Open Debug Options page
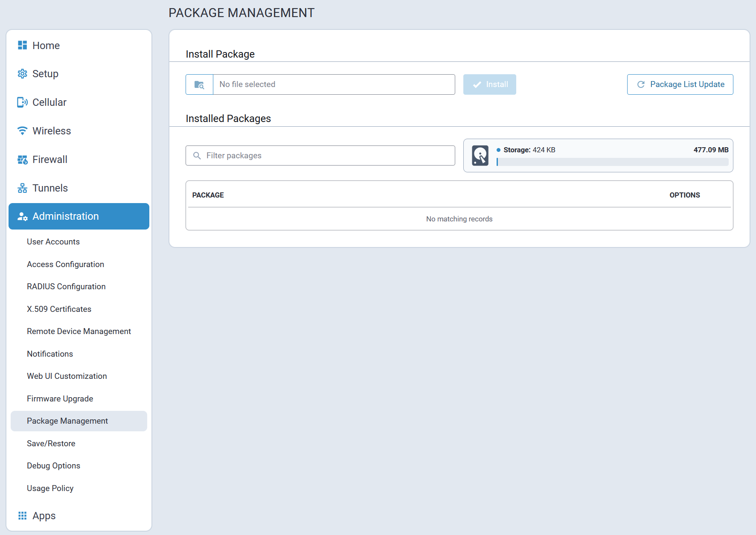756x535 pixels. (53, 466)
